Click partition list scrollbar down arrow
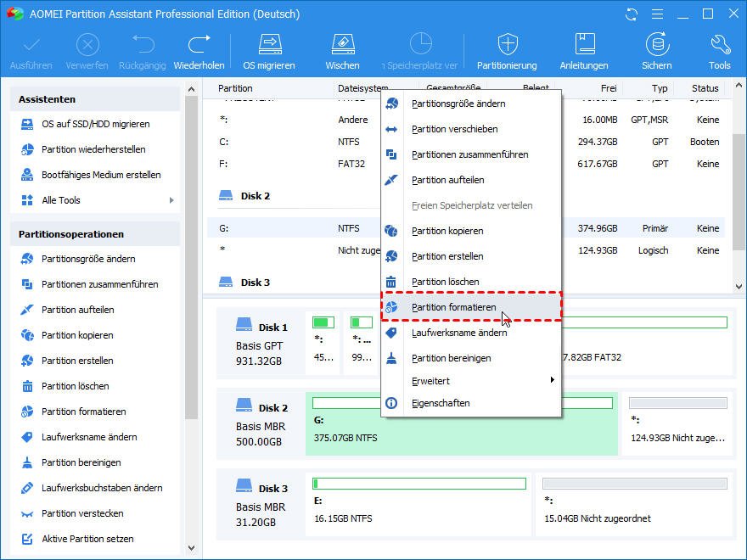The height and width of the screenshot is (560, 747). click(739, 287)
